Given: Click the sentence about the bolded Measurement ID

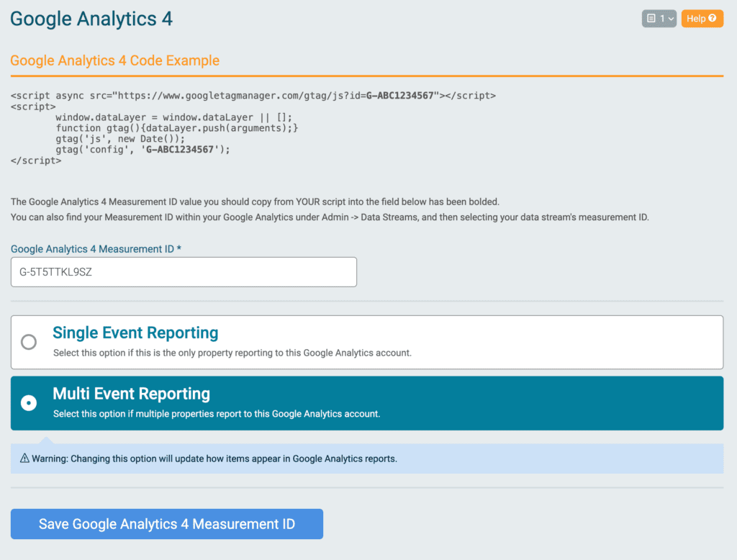Looking at the screenshot, I should point(255,202).
